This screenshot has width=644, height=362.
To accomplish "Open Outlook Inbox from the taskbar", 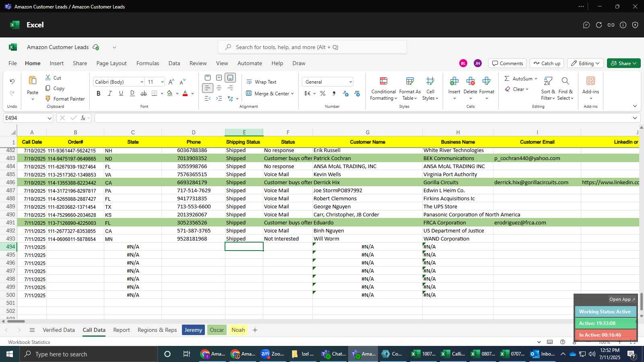I will tap(543, 354).
